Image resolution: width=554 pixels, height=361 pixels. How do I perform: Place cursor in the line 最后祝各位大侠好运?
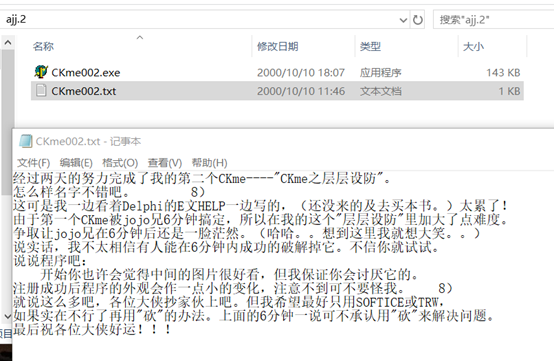(93, 330)
